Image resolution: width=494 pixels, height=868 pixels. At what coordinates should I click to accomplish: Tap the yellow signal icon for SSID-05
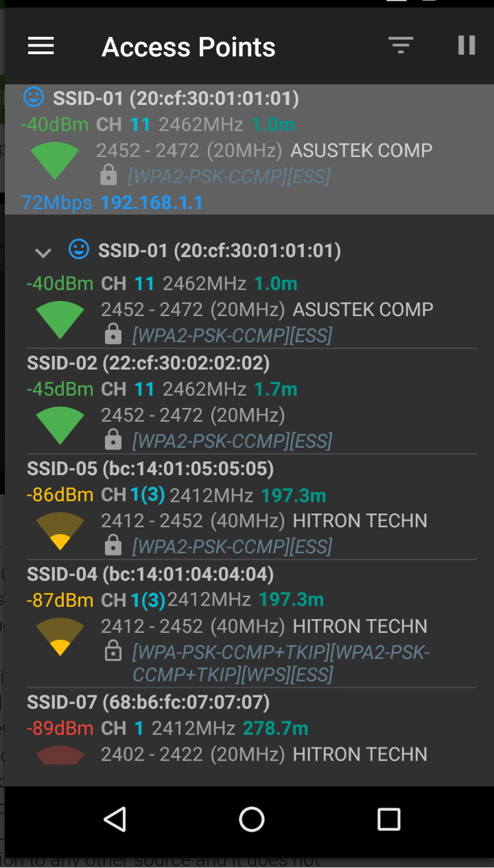pos(60,531)
